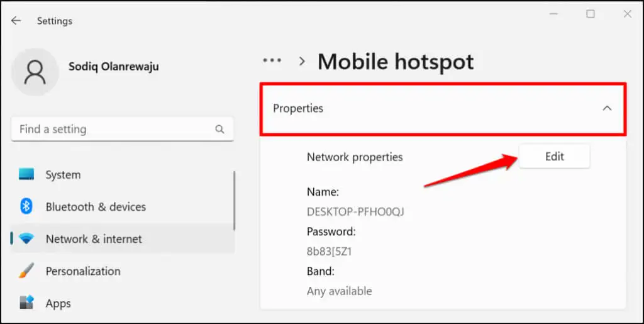The height and width of the screenshot is (324, 644).
Task: Select the Bluetooth icon
Action: click(26, 206)
